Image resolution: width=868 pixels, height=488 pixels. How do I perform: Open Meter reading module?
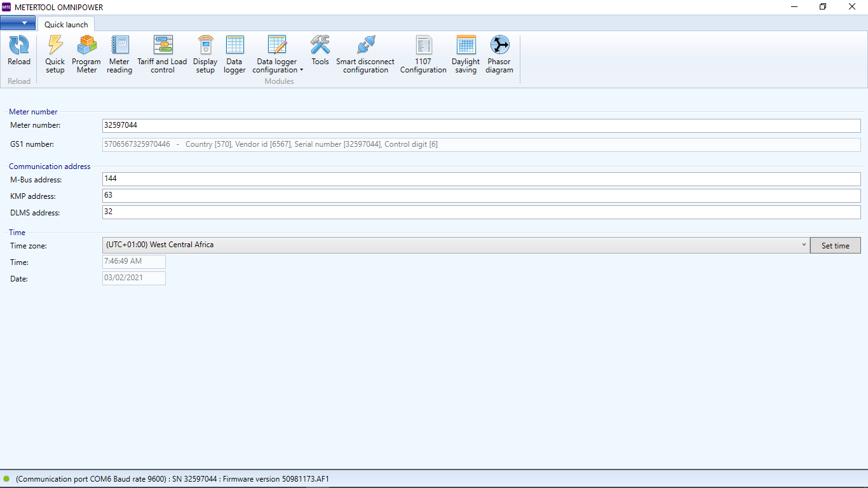[119, 54]
